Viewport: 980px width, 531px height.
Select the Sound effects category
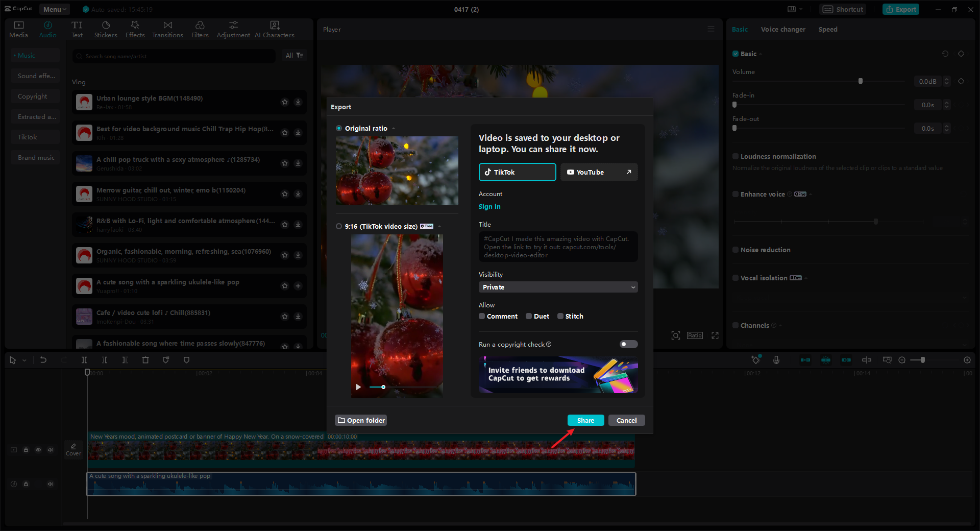36,76
